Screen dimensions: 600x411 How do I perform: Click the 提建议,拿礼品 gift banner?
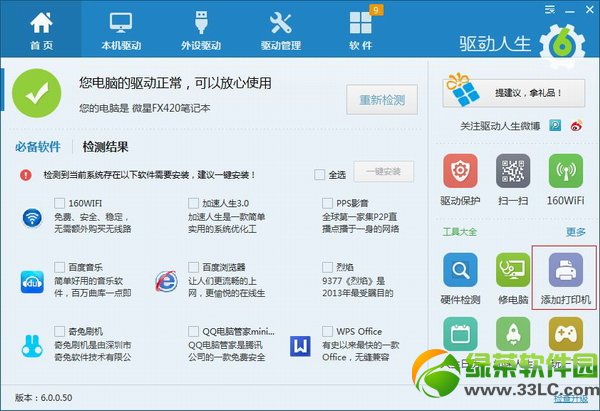[512, 92]
